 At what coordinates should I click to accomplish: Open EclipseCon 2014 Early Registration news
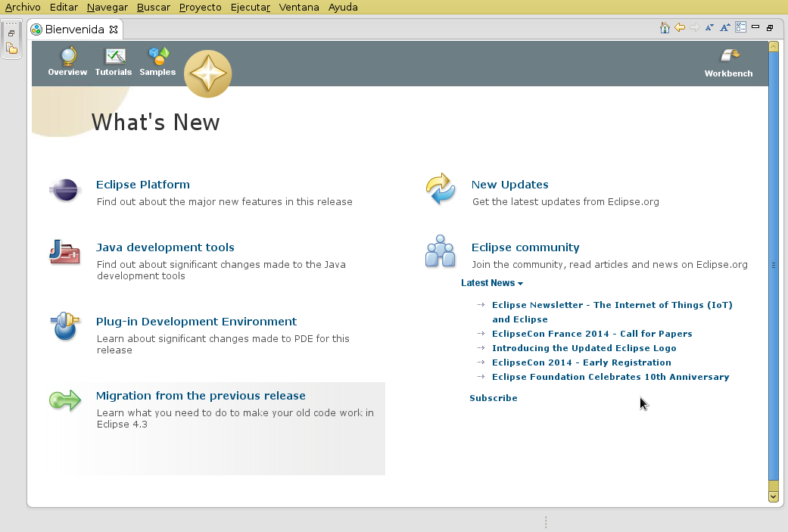point(581,362)
